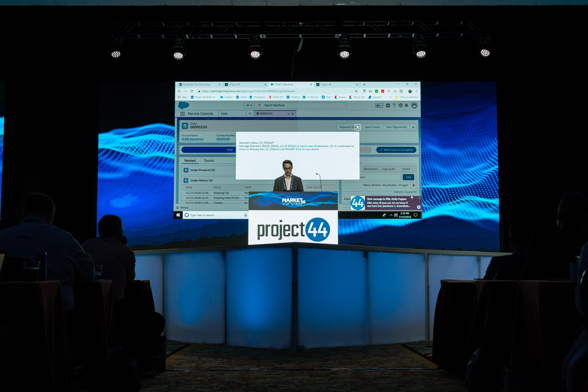The image size is (588, 392).
Task: Open the ACME Electronics account link
Action: pos(192,139)
